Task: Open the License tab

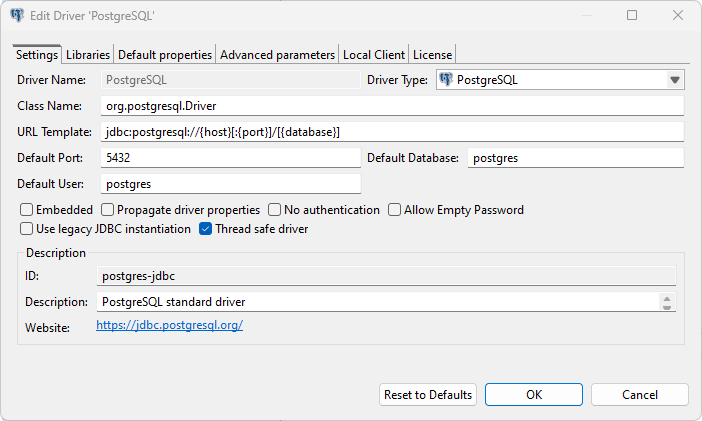Action: coord(432,54)
